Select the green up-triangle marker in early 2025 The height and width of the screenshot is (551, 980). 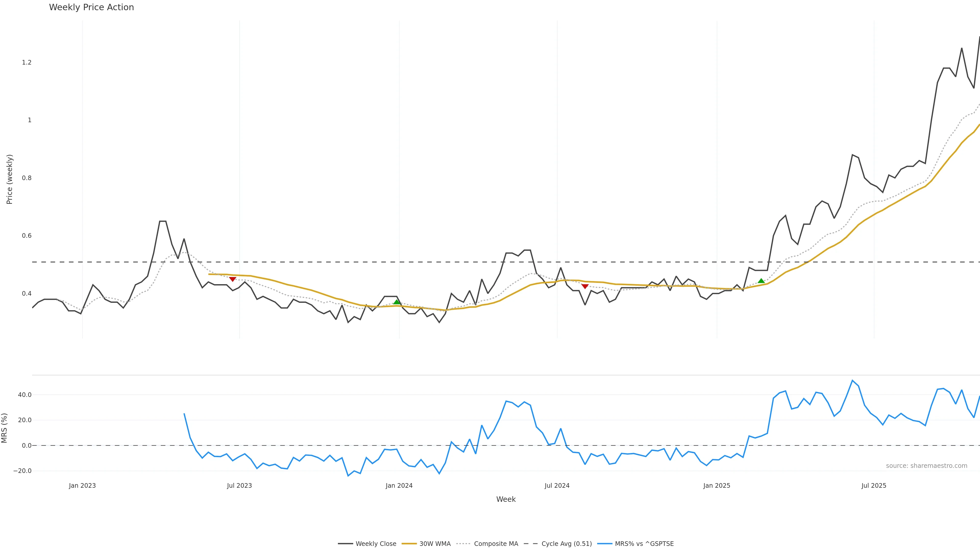pos(761,281)
